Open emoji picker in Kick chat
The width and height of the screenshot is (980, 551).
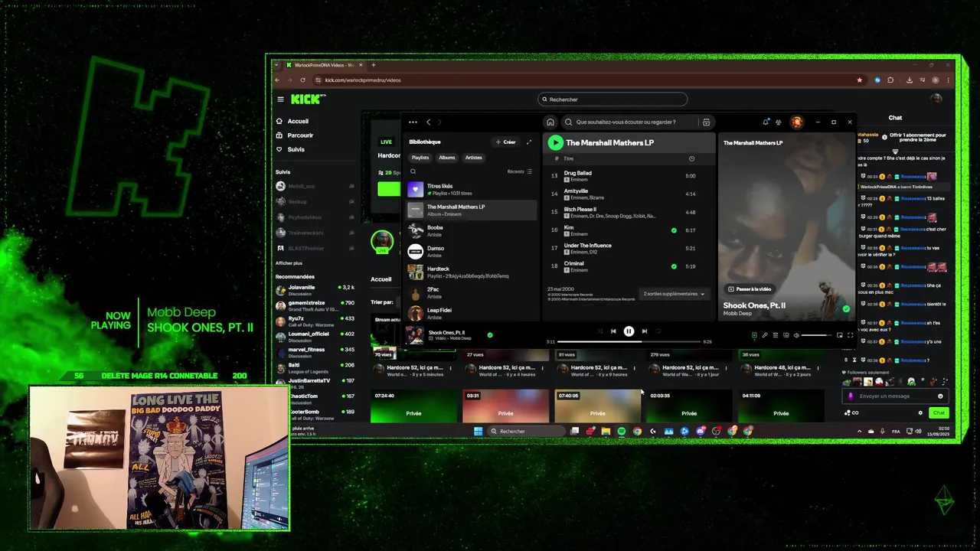click(940, 396)
